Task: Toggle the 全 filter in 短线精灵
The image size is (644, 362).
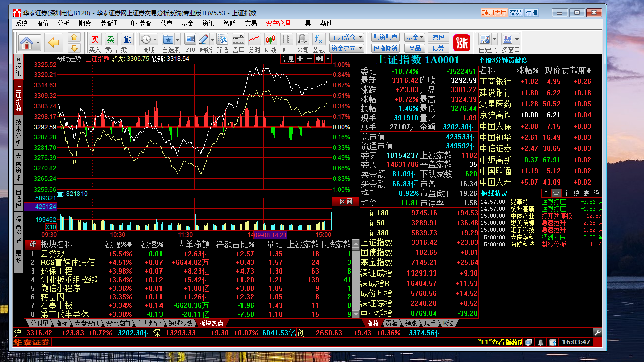Action: 556,193
